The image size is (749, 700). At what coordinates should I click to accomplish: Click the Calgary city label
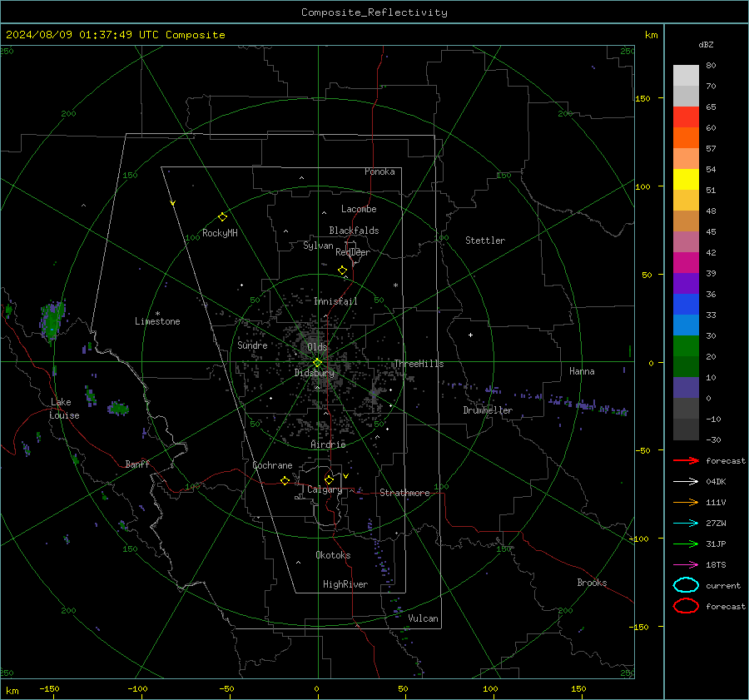point(325,489)
